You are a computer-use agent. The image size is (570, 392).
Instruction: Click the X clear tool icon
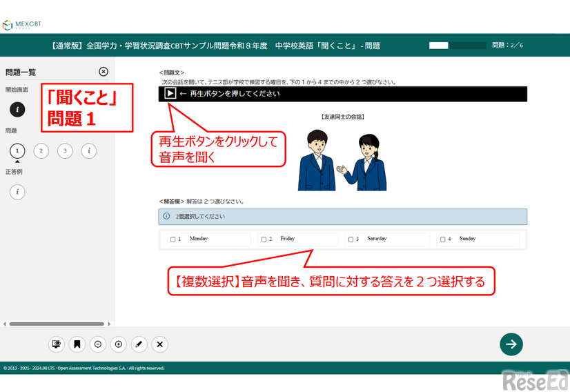160,344
